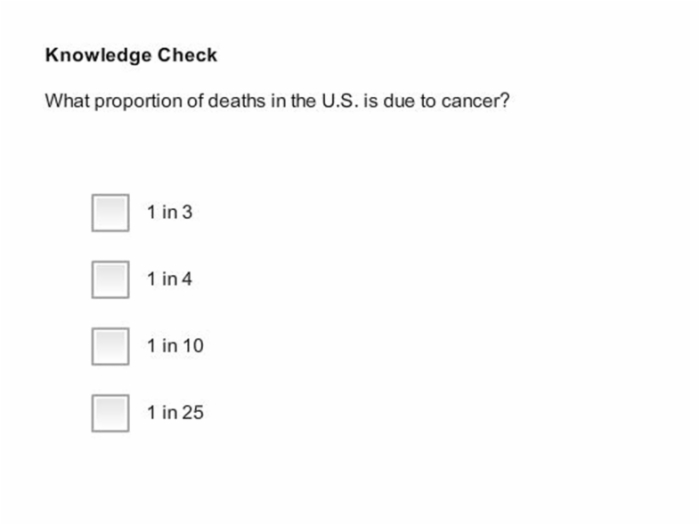Click the cancer deaths question text

click(x=277, y=101)
